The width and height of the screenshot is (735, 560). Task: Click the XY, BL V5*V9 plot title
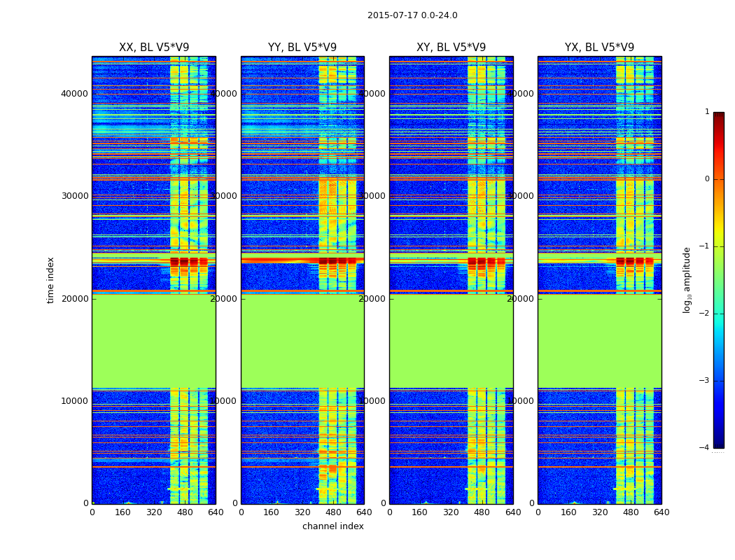click(x=451, y=48)
